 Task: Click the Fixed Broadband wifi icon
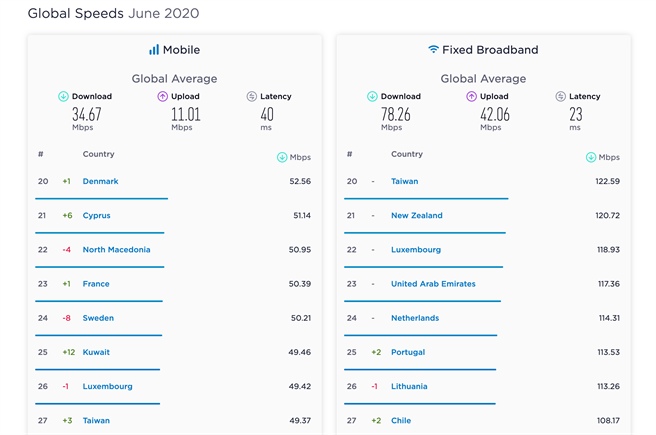click(x=433, y=49)
